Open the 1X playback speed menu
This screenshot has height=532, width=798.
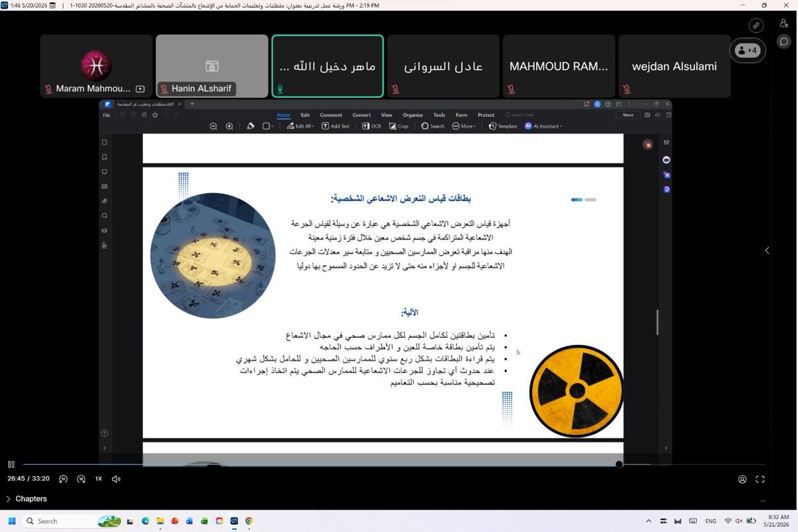98,479
